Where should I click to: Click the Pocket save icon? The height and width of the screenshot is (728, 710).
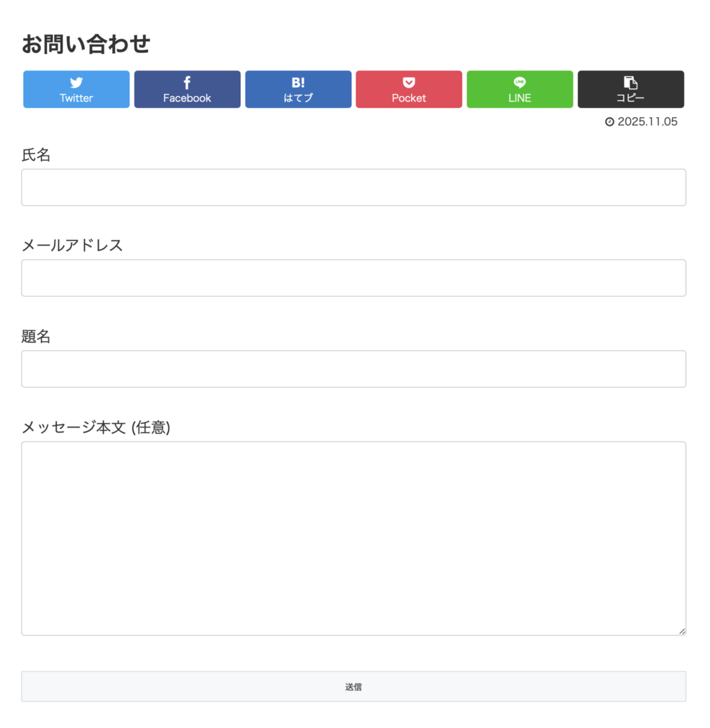(x=409, y=82)
